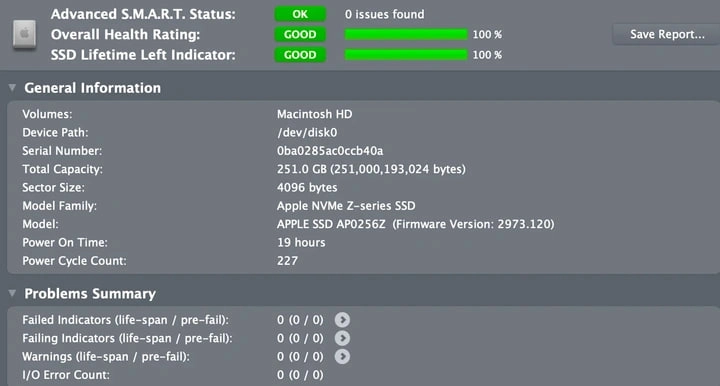Select the Failed Indicators '0 (0 / 0)' value
The width and height of the screenshot is (720, 386).
pyautogui.click(x=300, y=320)
